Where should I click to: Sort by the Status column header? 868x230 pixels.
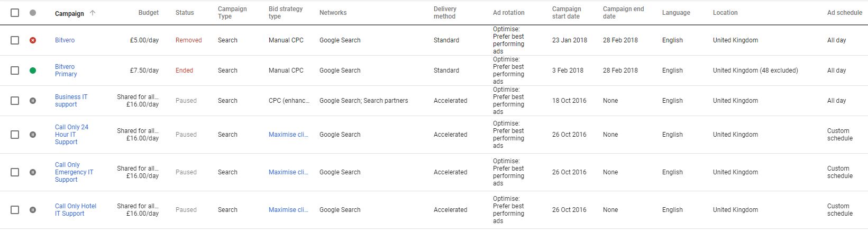[x=185, y=13]
